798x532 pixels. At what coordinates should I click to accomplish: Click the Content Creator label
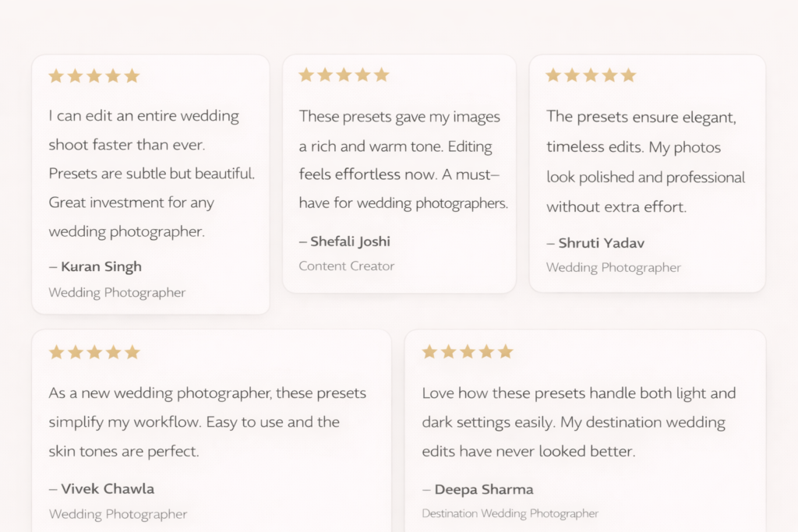[x=347, y=266]
